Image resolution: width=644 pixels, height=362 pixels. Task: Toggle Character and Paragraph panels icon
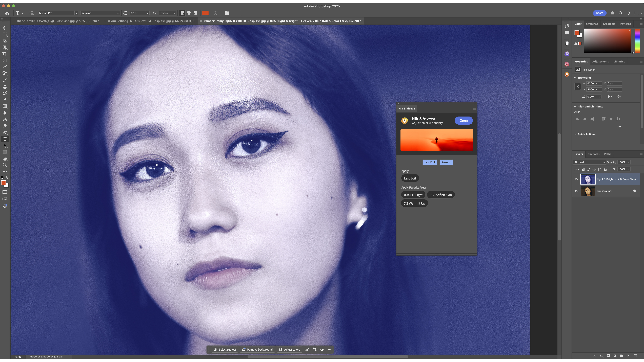pos(227,13)
